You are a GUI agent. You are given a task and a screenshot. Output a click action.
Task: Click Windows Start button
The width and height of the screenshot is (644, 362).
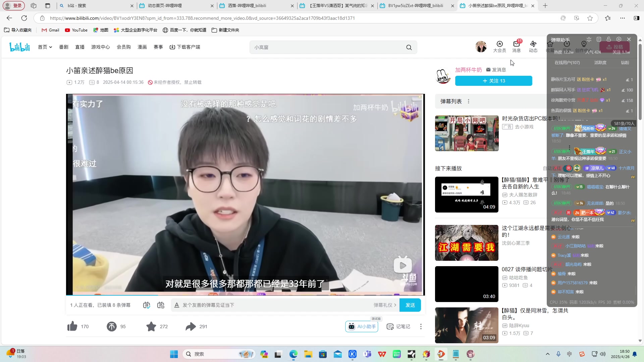174,354
